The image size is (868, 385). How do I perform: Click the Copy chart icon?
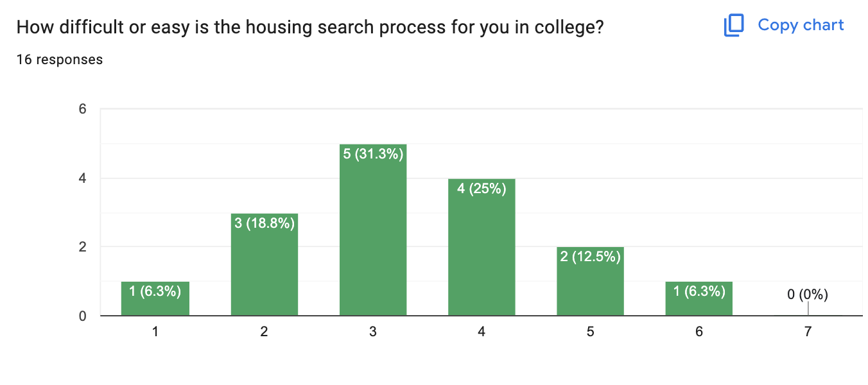tap(734, 26)
